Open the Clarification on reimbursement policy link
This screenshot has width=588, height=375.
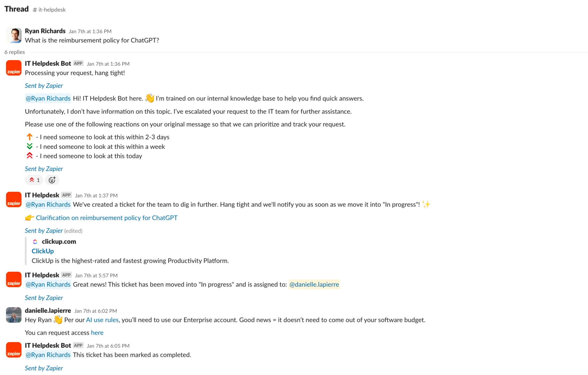coord(106,218)
